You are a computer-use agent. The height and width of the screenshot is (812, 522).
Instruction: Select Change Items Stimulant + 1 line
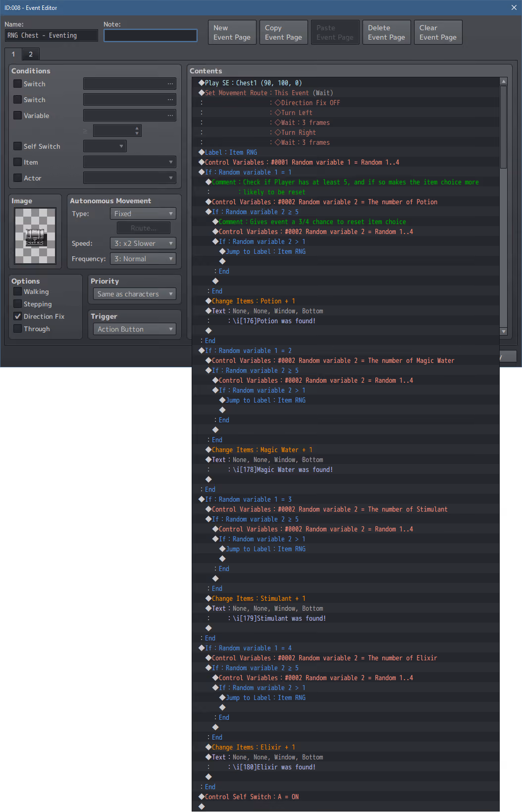point(346,598)
